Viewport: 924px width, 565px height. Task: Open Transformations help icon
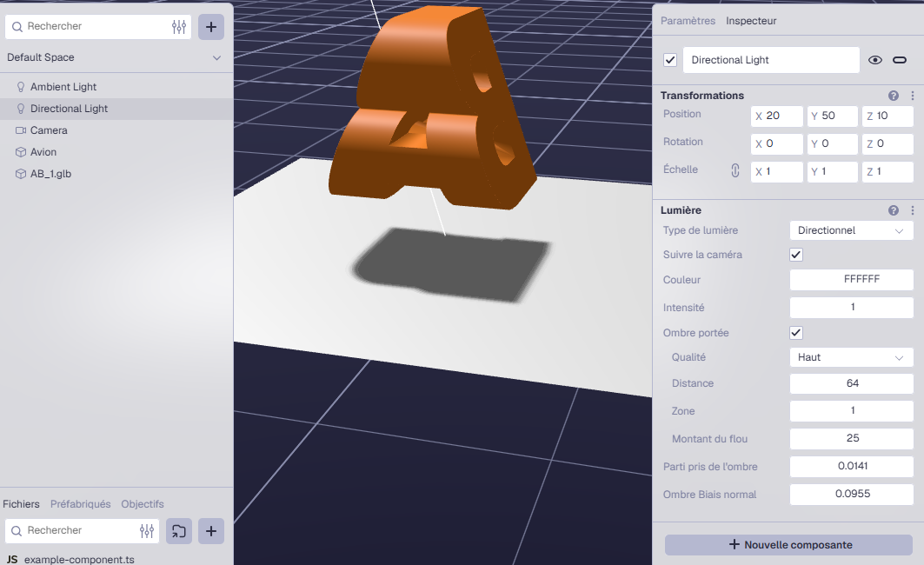894,96
